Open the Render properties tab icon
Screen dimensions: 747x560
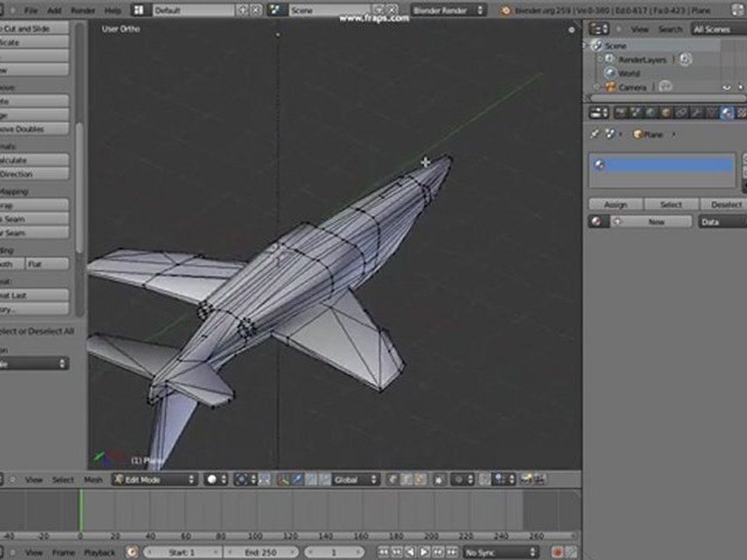(620, 112)
